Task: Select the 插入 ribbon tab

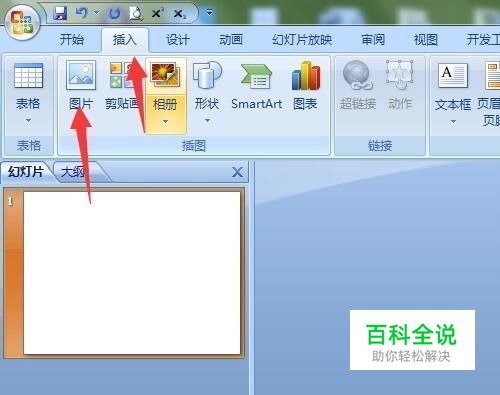Action: pos(125,40)
